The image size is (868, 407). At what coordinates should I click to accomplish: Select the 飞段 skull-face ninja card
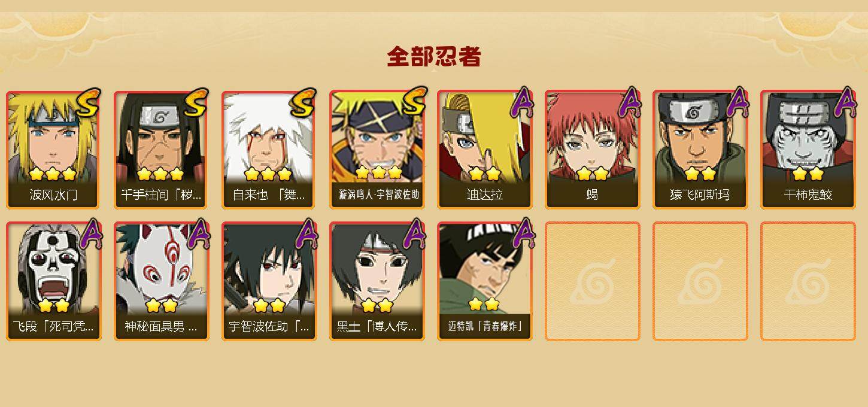tap(53, 281)
